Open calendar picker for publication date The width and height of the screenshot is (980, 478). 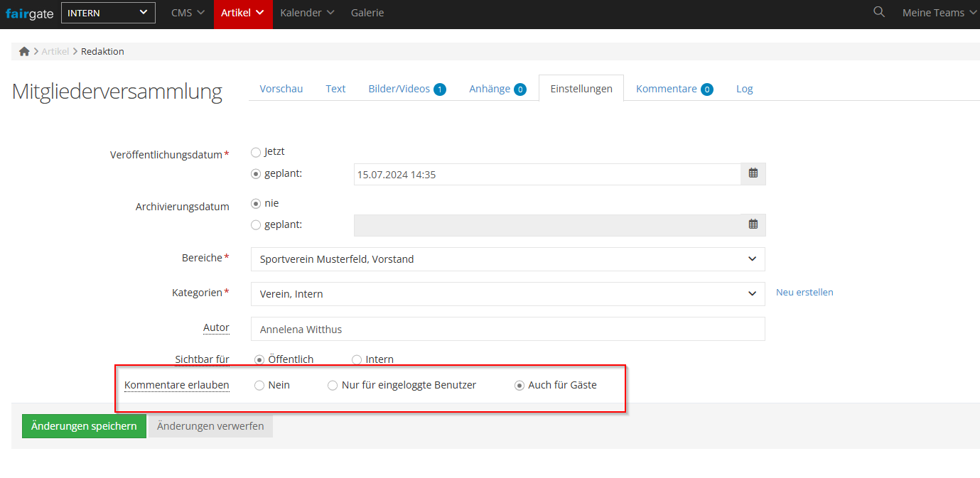point(753,174)
